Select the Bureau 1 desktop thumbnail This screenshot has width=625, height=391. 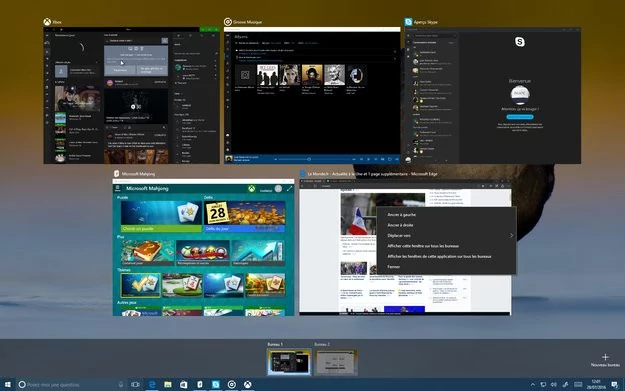[289, 362]
